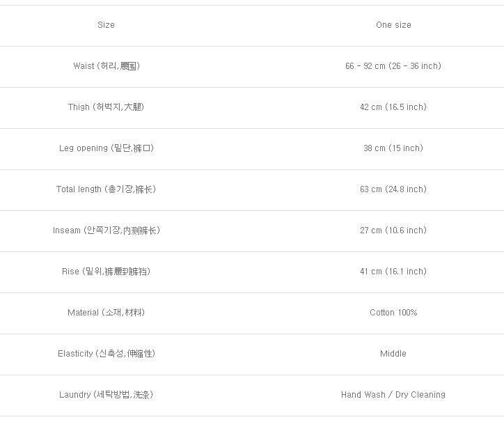Select the 66 - 92 cm waist measurement
The width and height of the screenshot is (504, 422).
[x=393, y=66]
